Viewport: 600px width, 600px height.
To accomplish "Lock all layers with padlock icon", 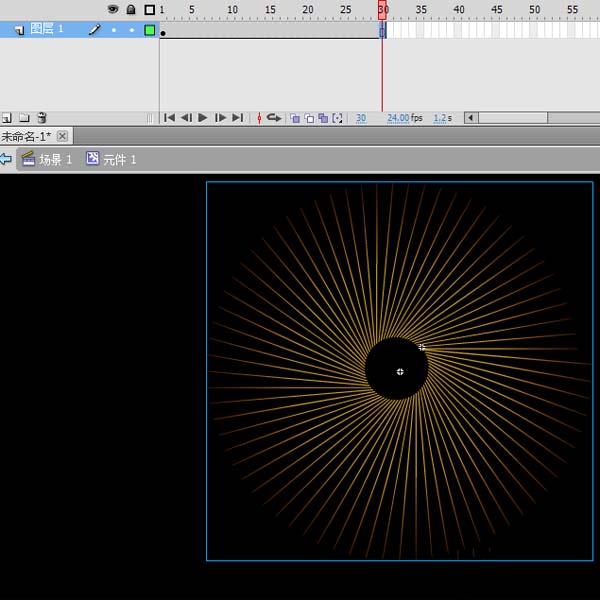I will click(131, 10).
